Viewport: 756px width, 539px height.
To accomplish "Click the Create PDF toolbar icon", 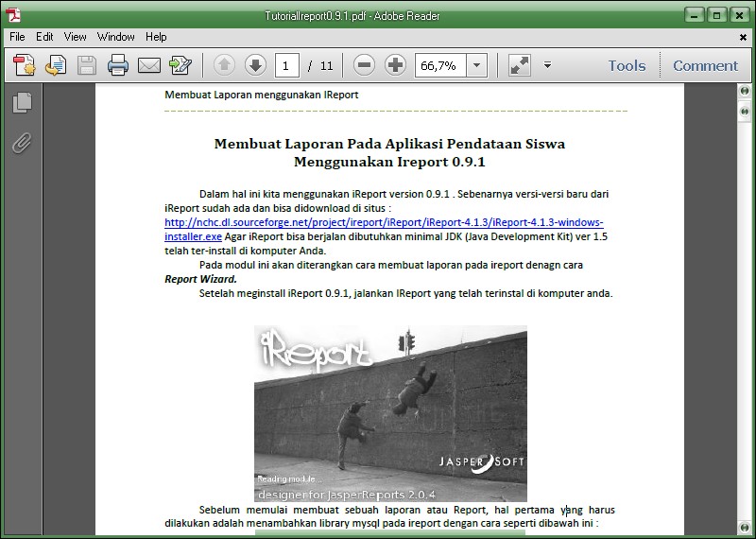I will pos(25,65).
